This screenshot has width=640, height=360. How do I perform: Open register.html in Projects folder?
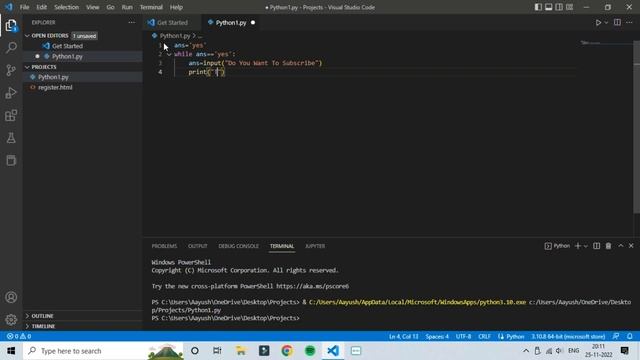click(x=82, y=87)
